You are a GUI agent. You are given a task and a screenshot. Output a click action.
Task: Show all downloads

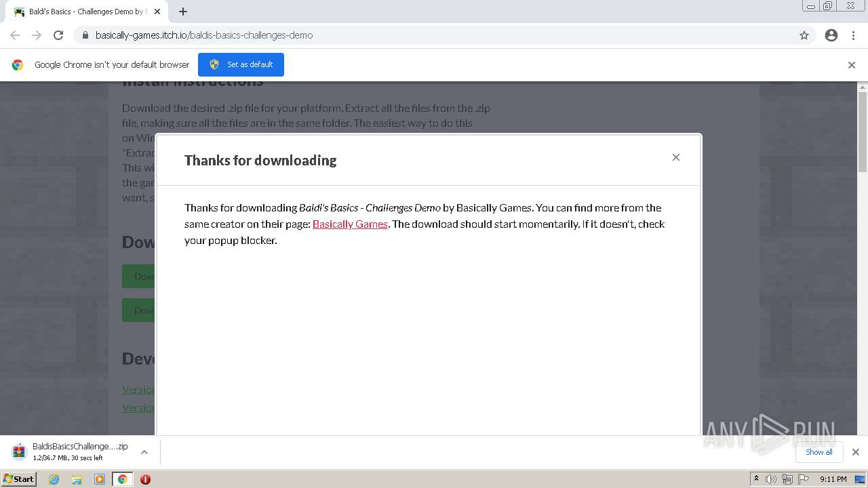tap(819, 452)
